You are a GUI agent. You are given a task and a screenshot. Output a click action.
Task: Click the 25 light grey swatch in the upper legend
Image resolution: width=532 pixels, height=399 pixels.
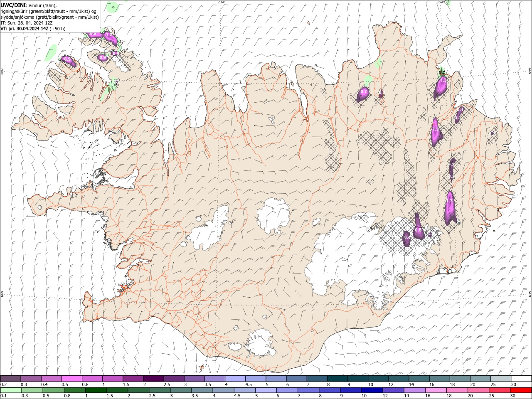501,378
